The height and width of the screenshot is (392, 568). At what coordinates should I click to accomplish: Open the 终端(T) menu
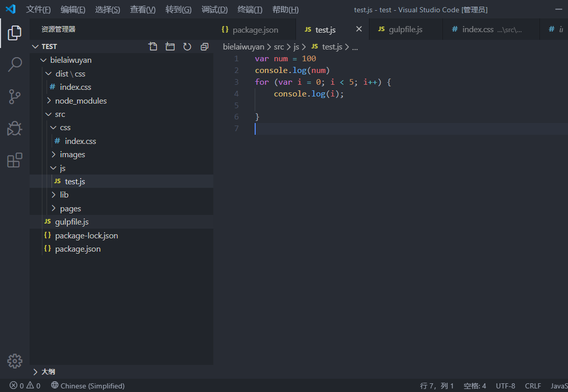(250, 9)
